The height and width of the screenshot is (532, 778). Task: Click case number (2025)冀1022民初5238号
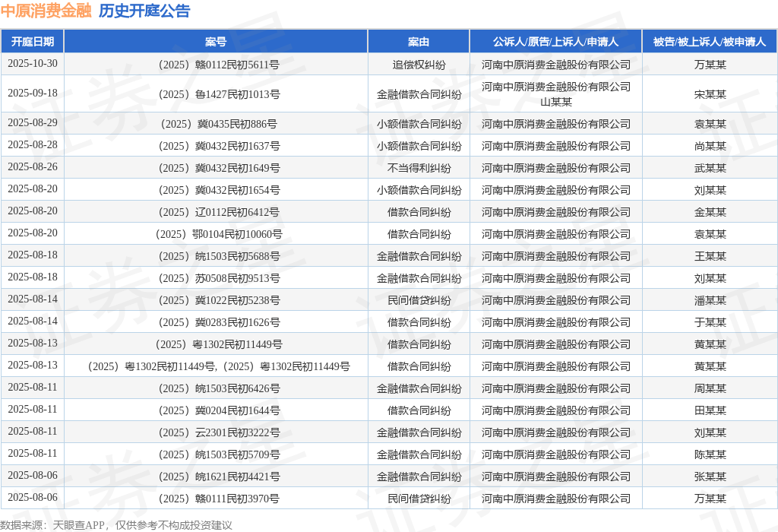pos(218,300)
